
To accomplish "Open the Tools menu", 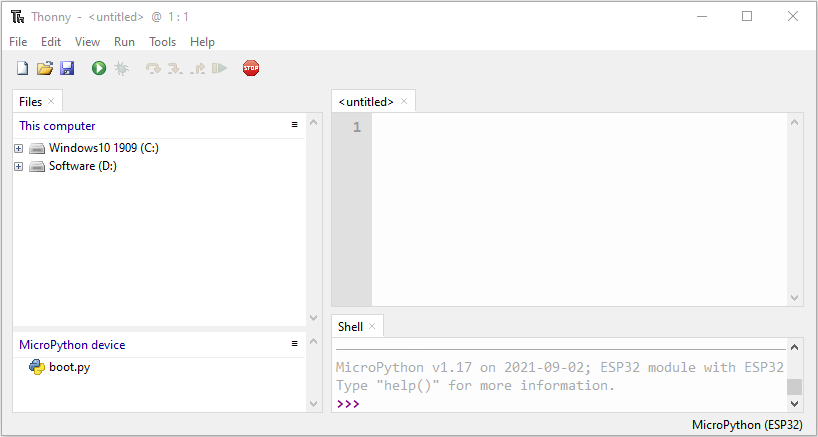I will [162, 42].
